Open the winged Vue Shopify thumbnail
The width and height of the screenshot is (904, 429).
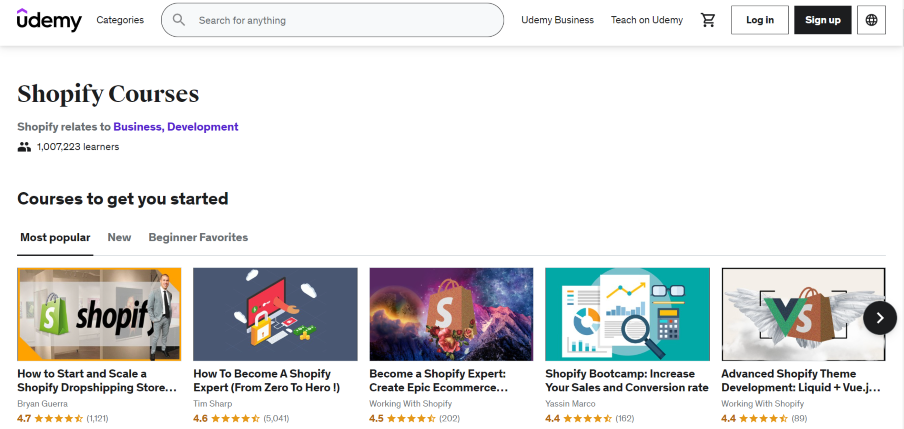point(804,314)
